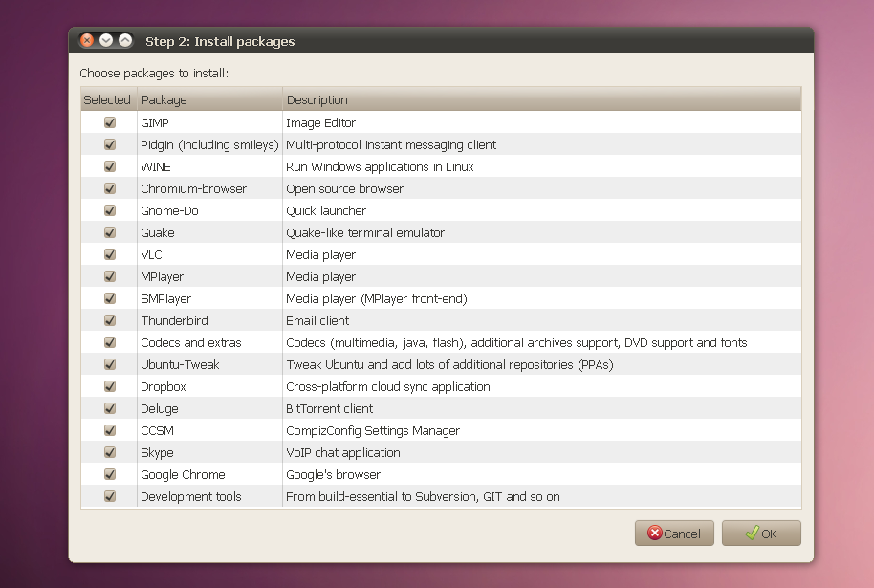This screenshot has width=874, height=588.
Task: Uncheck the GIMP package checkbox
Action: (110, 122)
